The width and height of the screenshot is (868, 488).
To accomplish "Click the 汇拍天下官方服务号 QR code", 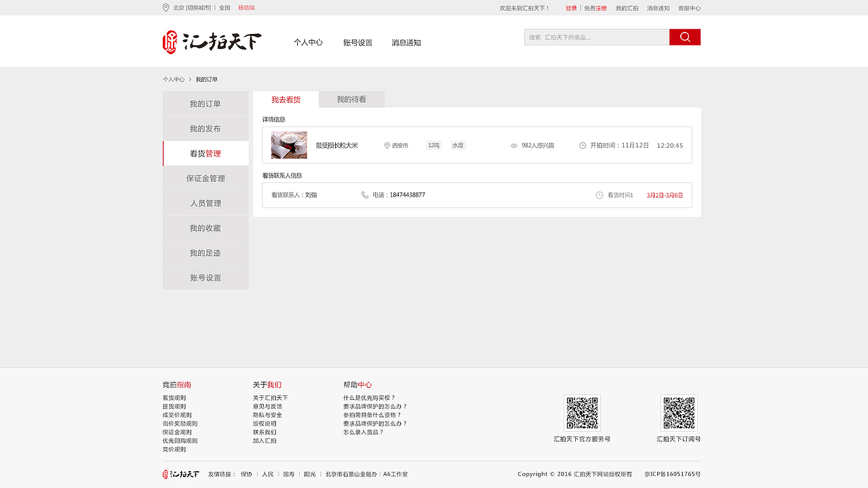I will [582, 413].
